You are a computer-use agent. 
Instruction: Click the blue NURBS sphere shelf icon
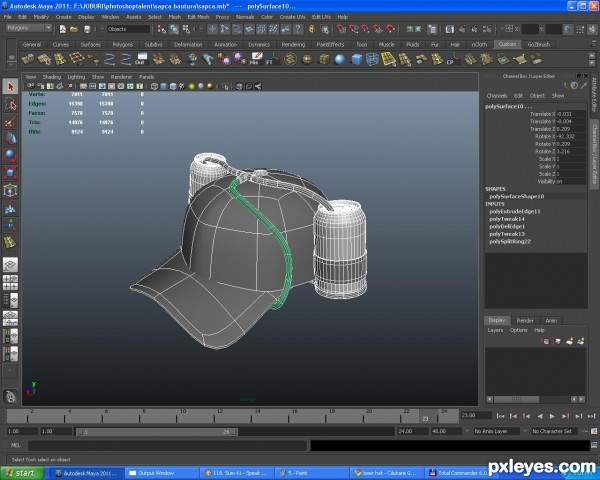pyautogui.click(x=340, y=59)
